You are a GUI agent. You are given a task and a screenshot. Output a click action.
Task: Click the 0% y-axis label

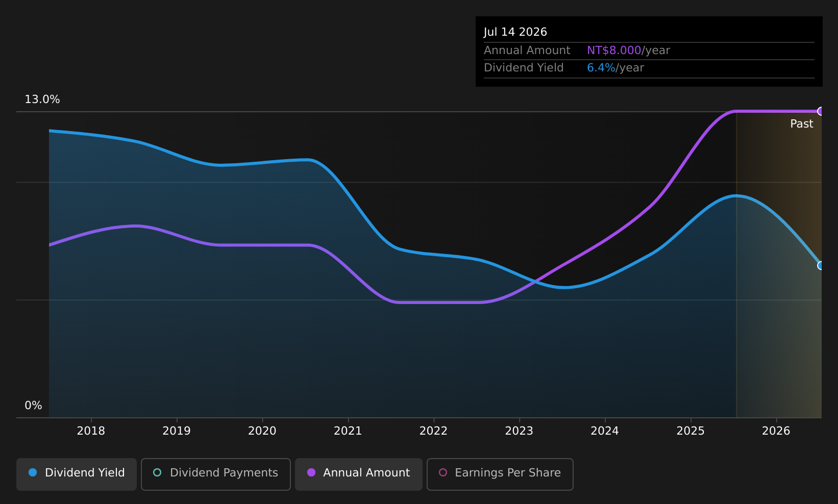(x=34, y=406)
